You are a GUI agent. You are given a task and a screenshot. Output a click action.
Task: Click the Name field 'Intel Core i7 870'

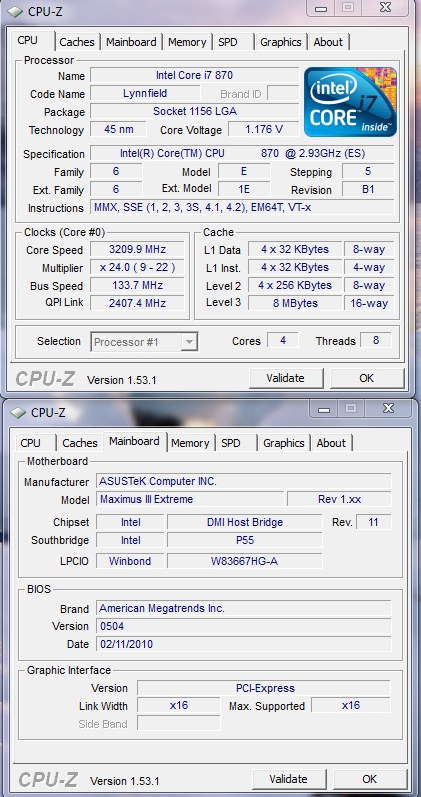coord(194,76)
